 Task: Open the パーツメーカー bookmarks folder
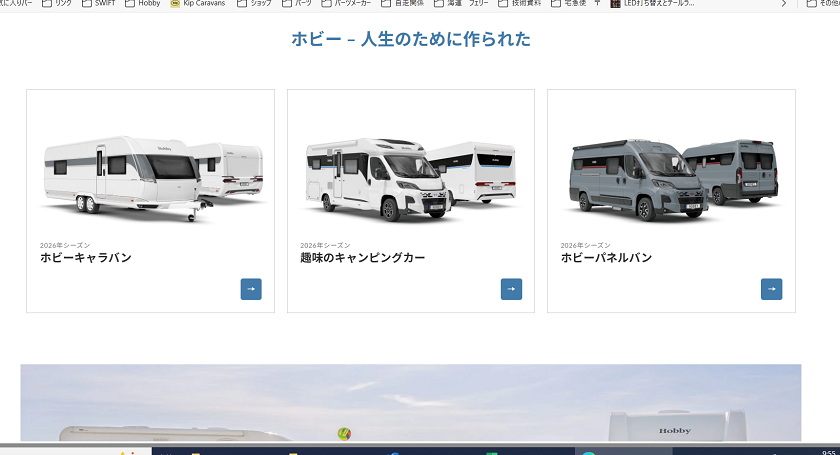tap(346, 3)
